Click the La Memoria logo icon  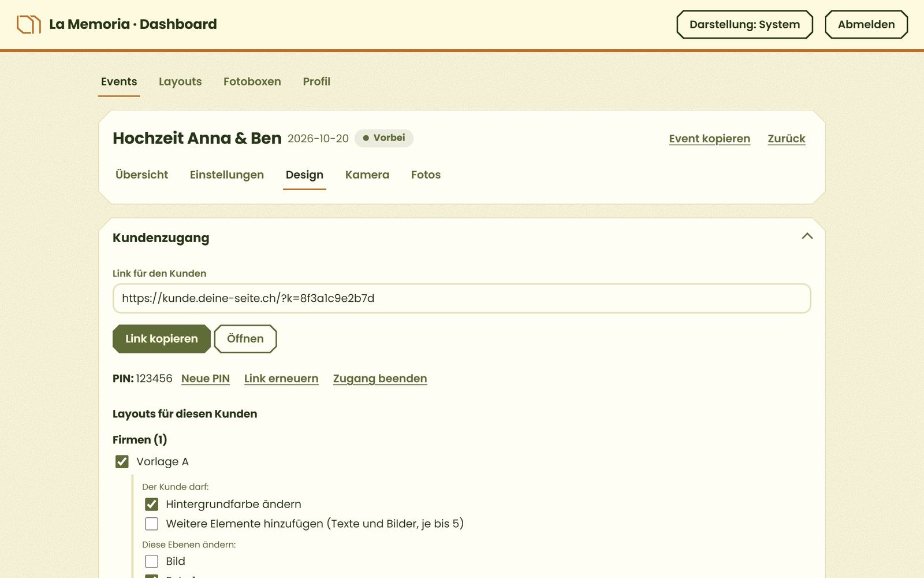click(28, 24)
